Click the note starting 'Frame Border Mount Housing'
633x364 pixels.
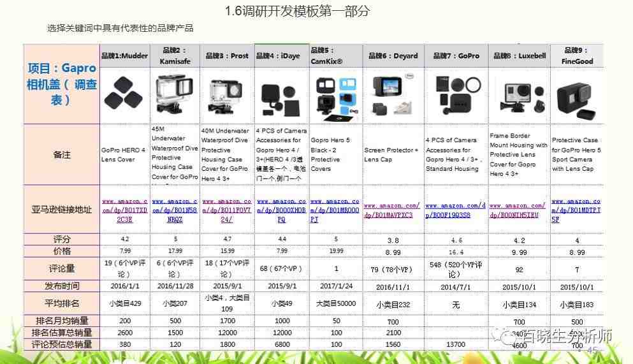tap(518, 154)
